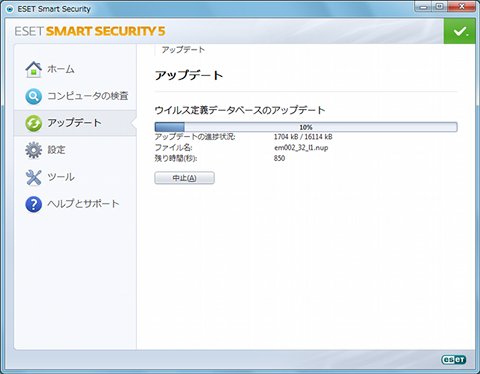Click the tools wrench icon
This screenshot has height=374, width=480.
point(33,177)
